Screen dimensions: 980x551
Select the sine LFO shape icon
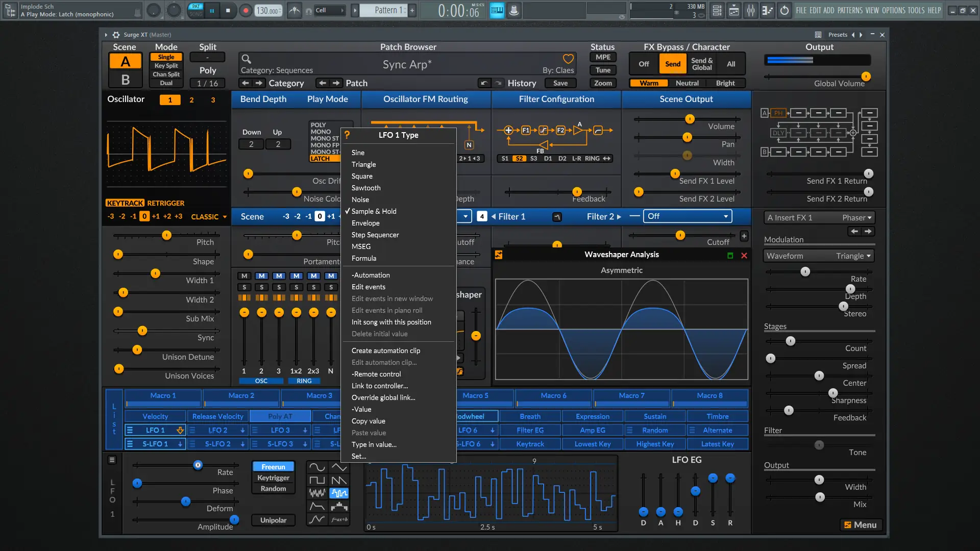tap(316, 467)
